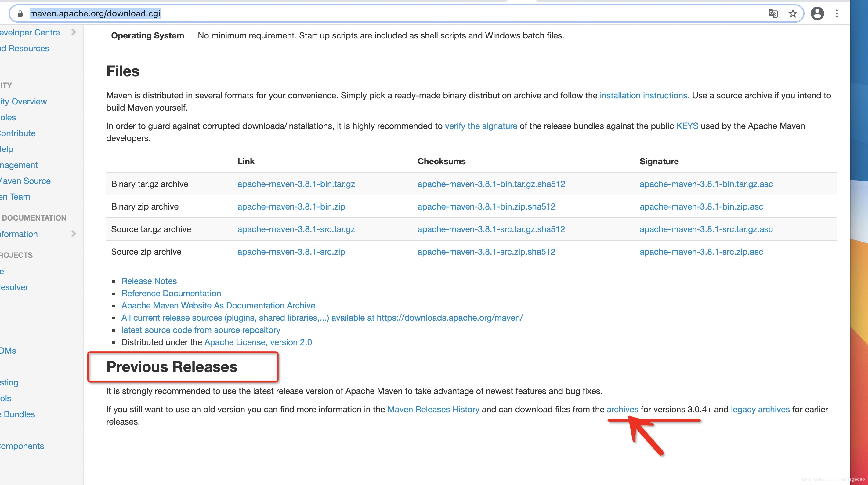Bookmark this page with the star icon
The width and height of the screenshot is (868, 485).
coord(793,13)
